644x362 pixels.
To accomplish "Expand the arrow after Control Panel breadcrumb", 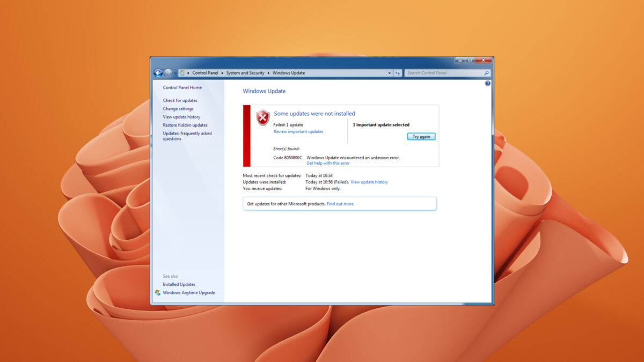I will [x=222, y=73].
